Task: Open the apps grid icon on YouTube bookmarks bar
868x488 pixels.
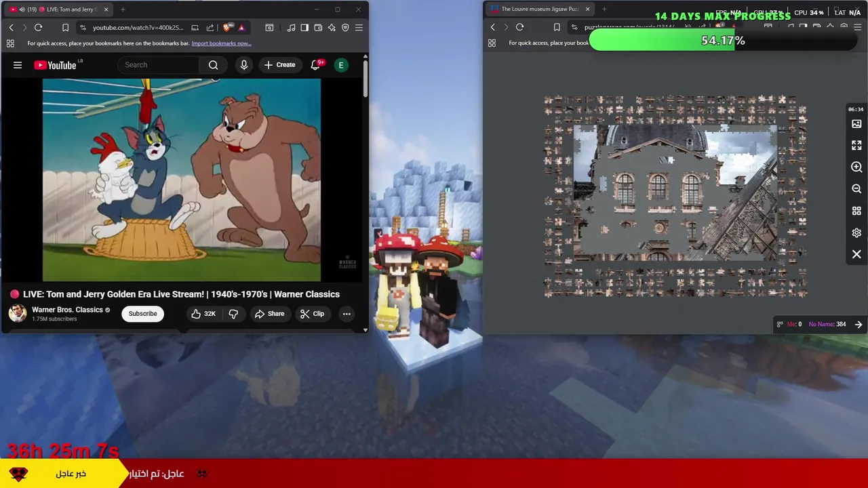Action: pos(10,43)
